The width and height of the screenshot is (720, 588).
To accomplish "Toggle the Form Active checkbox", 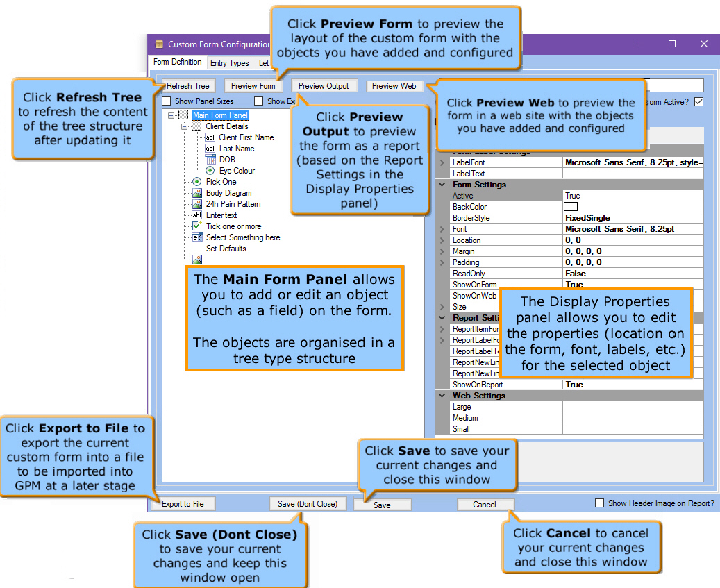I will point(699,101).
